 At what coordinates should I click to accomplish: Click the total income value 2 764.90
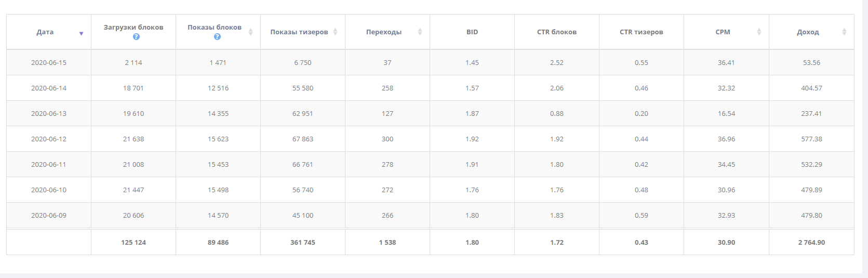point(811,242)
